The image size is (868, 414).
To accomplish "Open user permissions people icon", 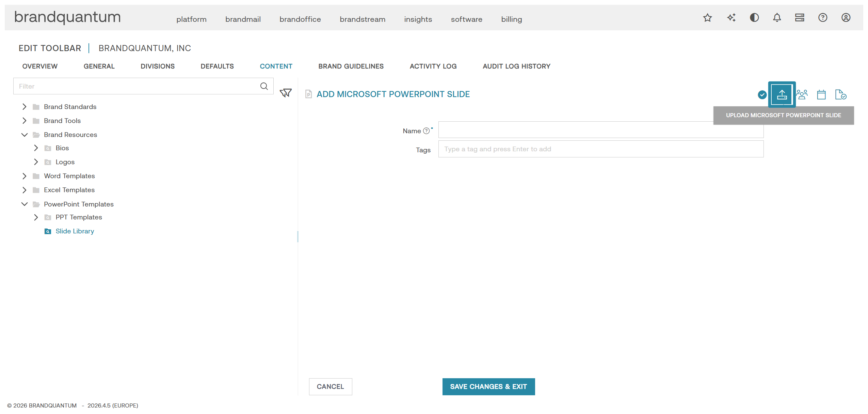I will [x=802, y=94].
